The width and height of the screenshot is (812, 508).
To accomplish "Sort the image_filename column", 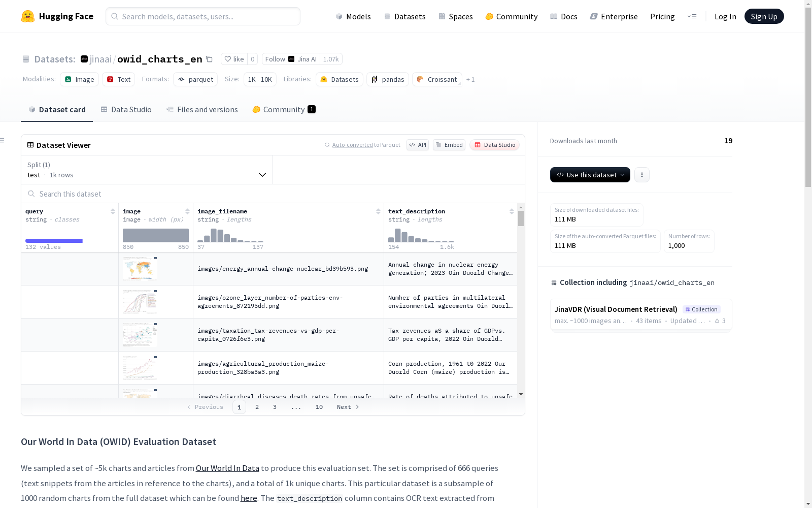I will pyautogui.click(x=378, y=211).
